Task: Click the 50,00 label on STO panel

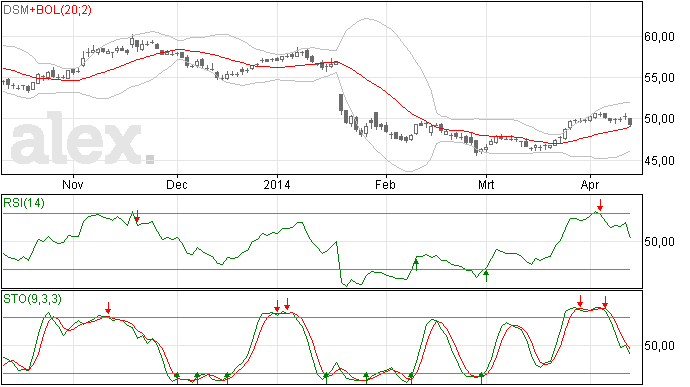Action: tap(659, 346)
